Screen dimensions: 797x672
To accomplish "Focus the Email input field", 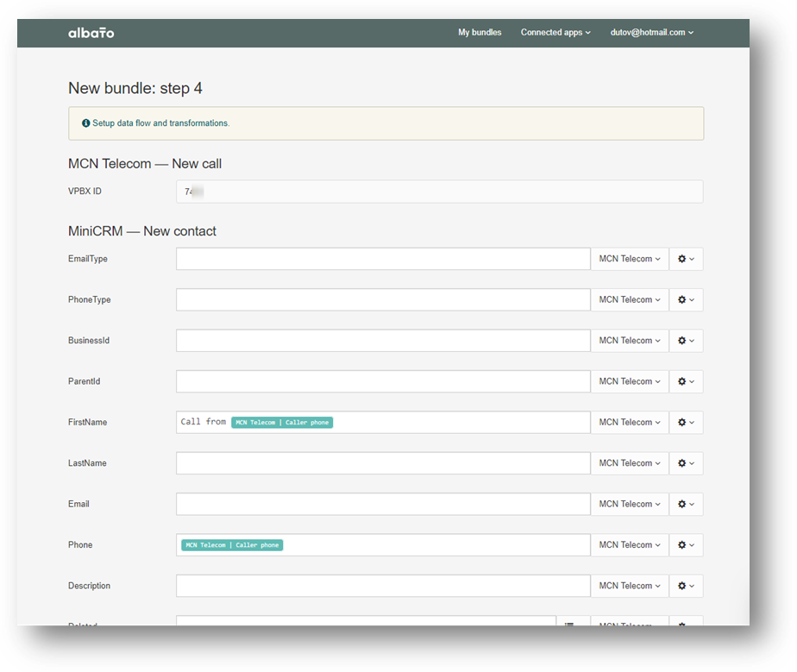I will [x=383, y=504].
